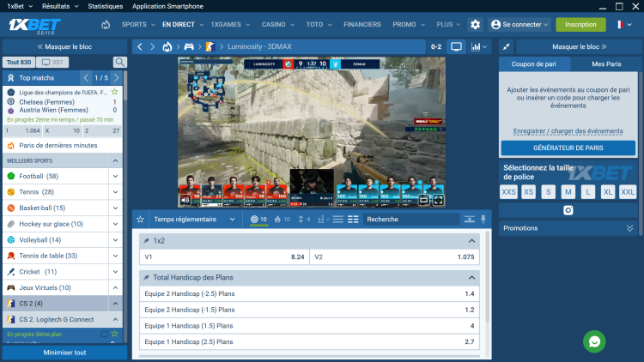
Task: Click the Instagram icon in right panel
Action: click(x=568, y=210)
